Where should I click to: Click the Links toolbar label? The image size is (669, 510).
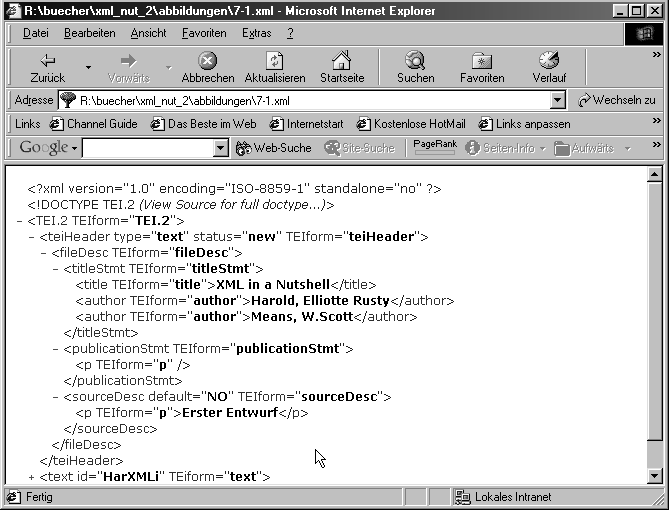[x=27, y=124]
